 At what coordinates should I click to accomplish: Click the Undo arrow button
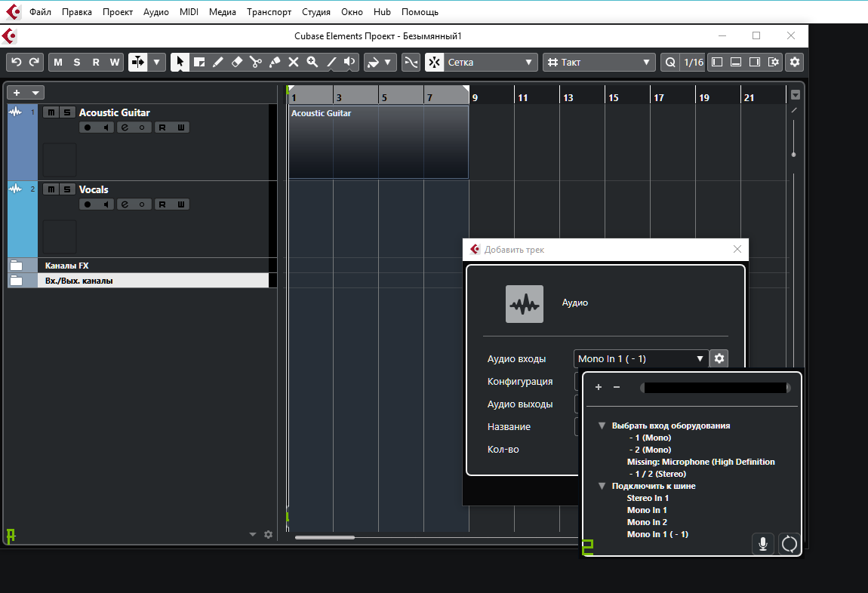coord(16,62)
